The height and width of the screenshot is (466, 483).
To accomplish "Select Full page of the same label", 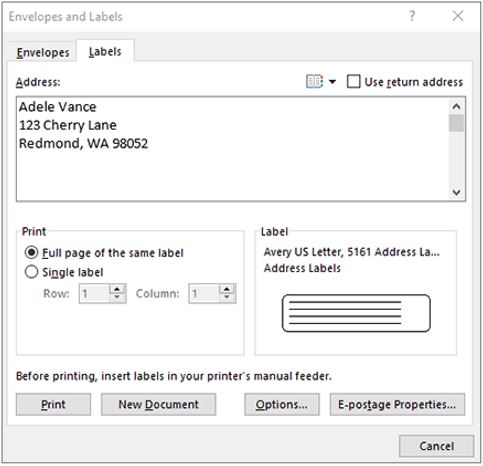I will [31, 253].
